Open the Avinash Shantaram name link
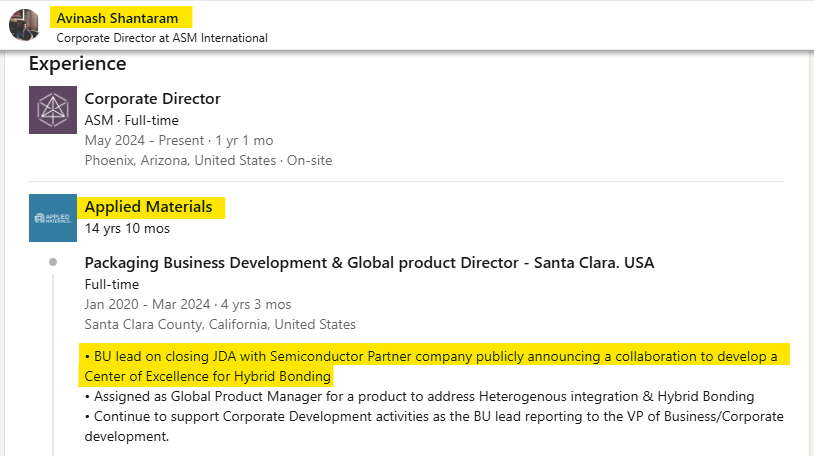814x456 pixels. 117,18
